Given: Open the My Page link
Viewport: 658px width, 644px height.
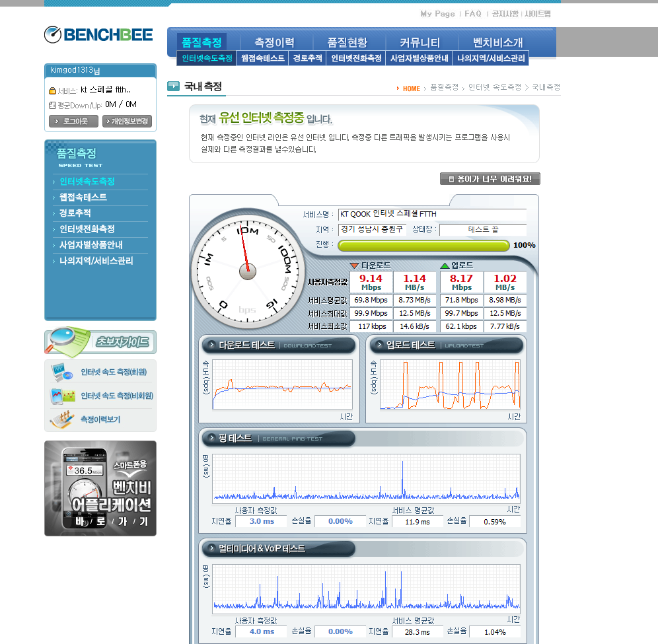Looking at the screenshot, I should tap(437, 14).
